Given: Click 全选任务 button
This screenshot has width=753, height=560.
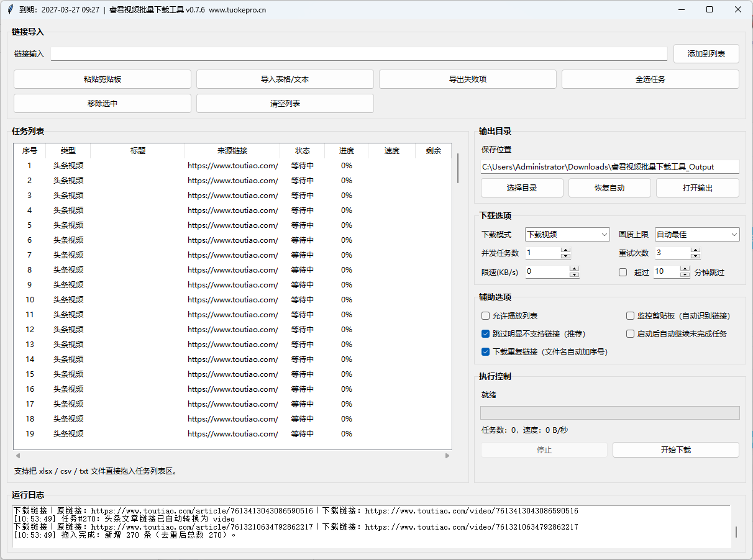Looking at the screenshot, I should (650, 79).
